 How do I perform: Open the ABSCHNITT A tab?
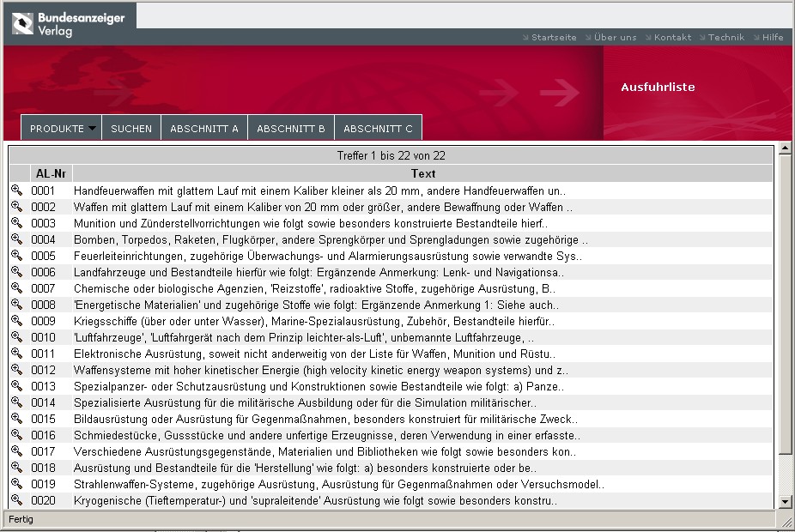click(x=203, y=128)
